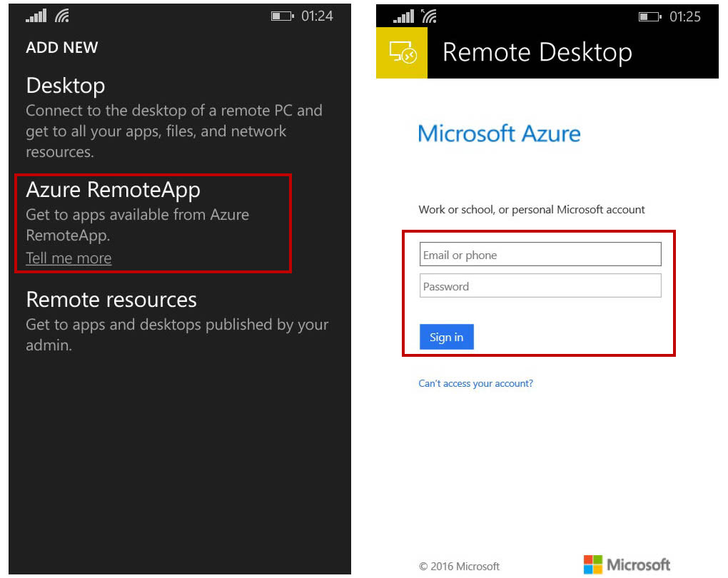The image size is (728, 578).
Task: Click the ADD NEW header text
Action: click(x=62, y=47)
